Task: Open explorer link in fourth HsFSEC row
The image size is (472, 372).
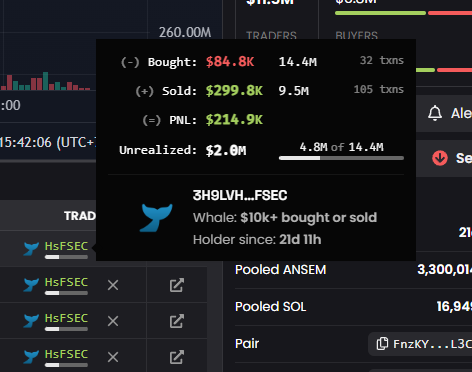Action: tap(177, 357)
